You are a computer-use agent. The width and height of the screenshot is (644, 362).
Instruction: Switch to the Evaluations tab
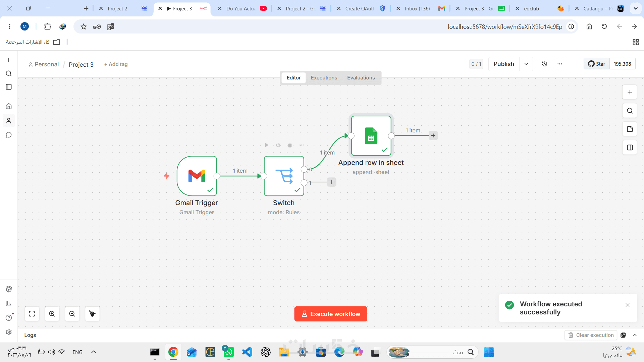[361, 78]
